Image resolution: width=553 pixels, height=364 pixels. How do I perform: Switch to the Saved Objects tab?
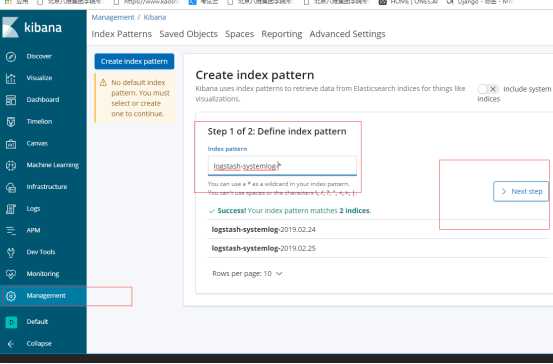click(188, 34)
